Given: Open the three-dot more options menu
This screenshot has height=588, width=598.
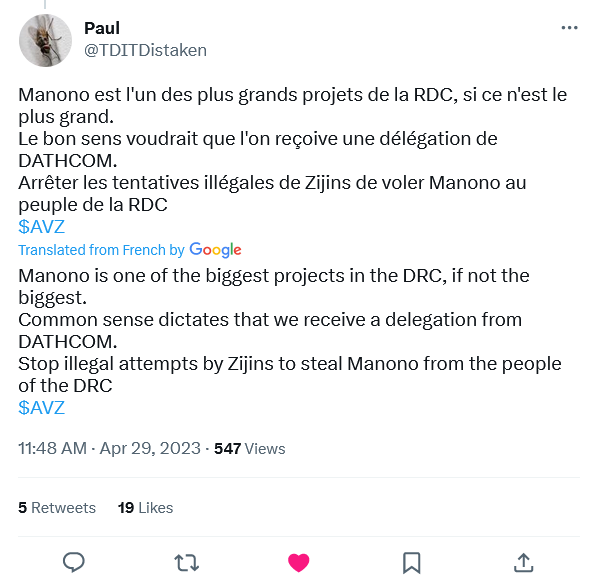Looking at the screenshot, I should click(569, 28).
